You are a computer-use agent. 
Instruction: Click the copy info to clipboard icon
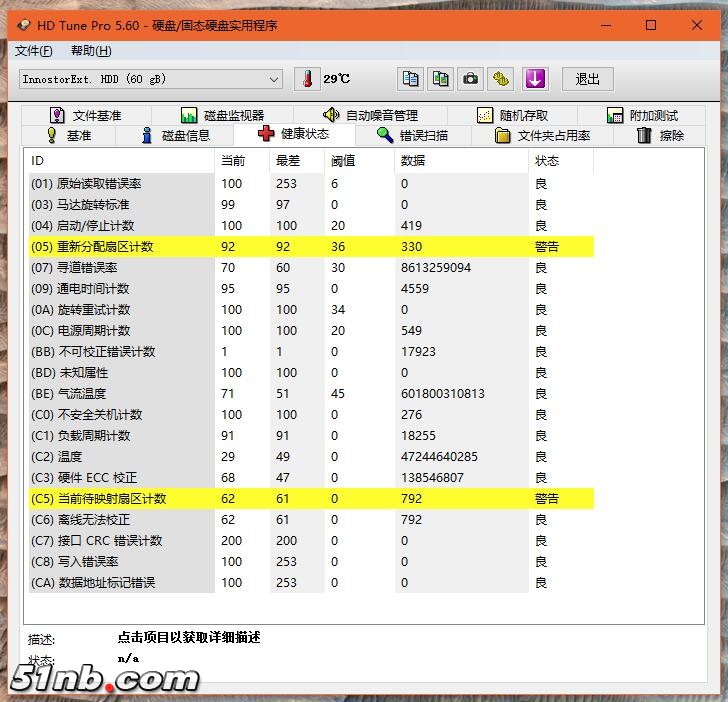click(x=410, y=79)
